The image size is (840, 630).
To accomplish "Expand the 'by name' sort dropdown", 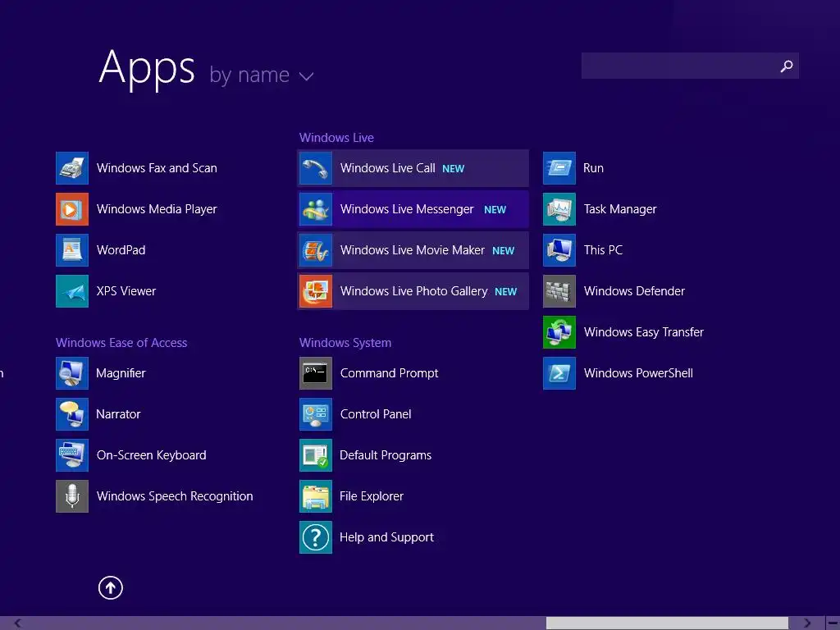I will pos(262,75).
